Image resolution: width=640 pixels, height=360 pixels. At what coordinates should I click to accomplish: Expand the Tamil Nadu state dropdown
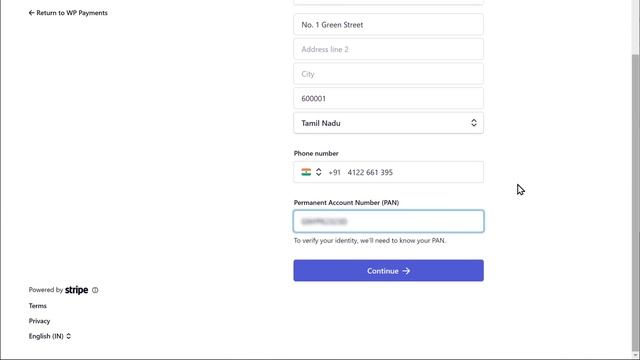[x=389, y=123]
